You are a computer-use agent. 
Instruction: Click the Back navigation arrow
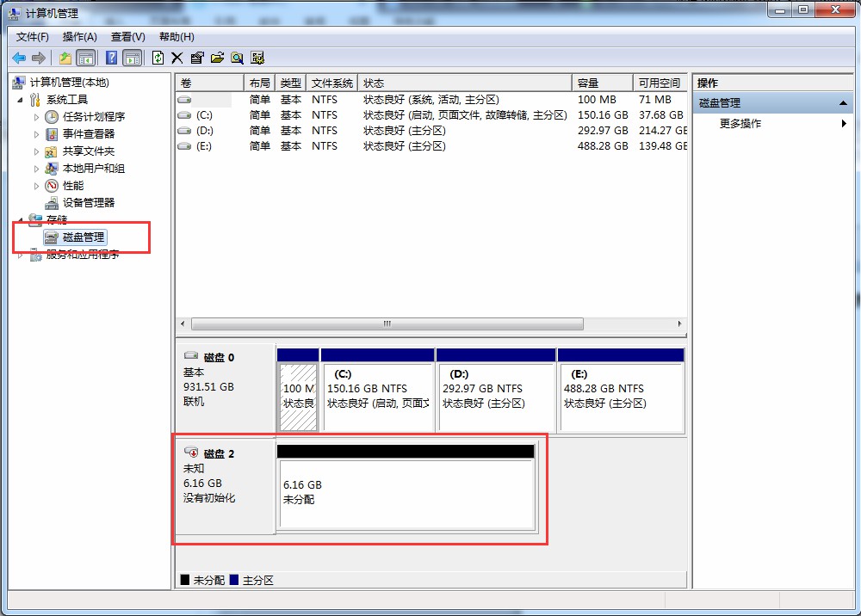19,58
